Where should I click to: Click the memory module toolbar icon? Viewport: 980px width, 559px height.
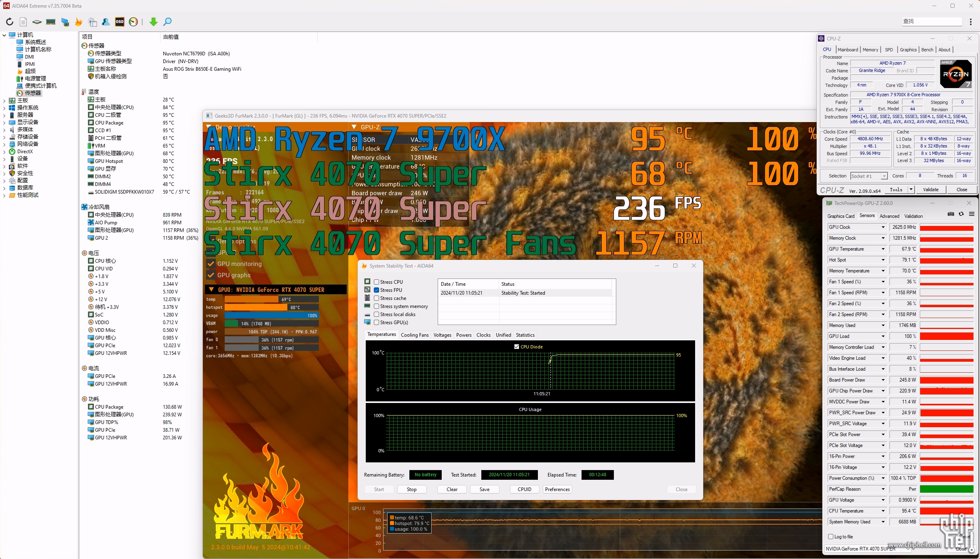[51, 22]
